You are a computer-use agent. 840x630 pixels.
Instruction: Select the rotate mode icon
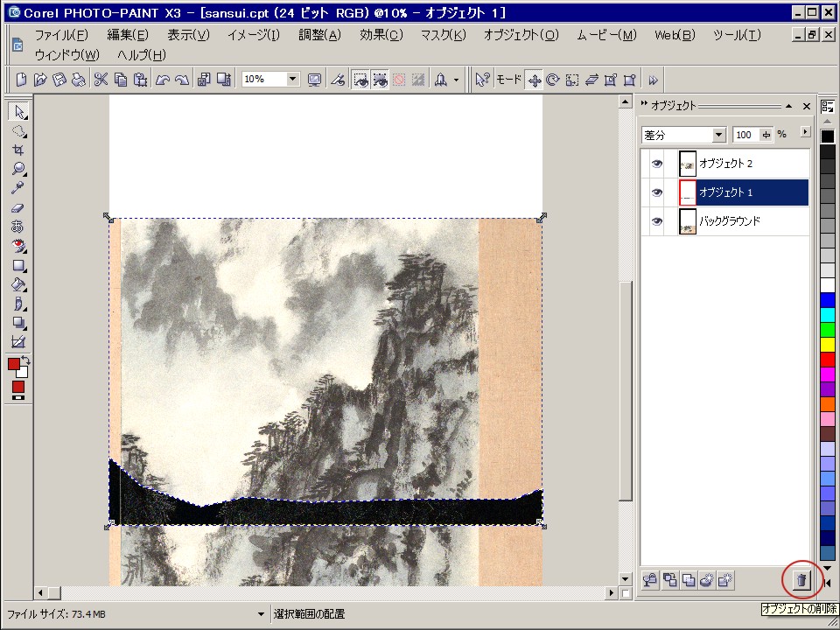pos(553,80)
